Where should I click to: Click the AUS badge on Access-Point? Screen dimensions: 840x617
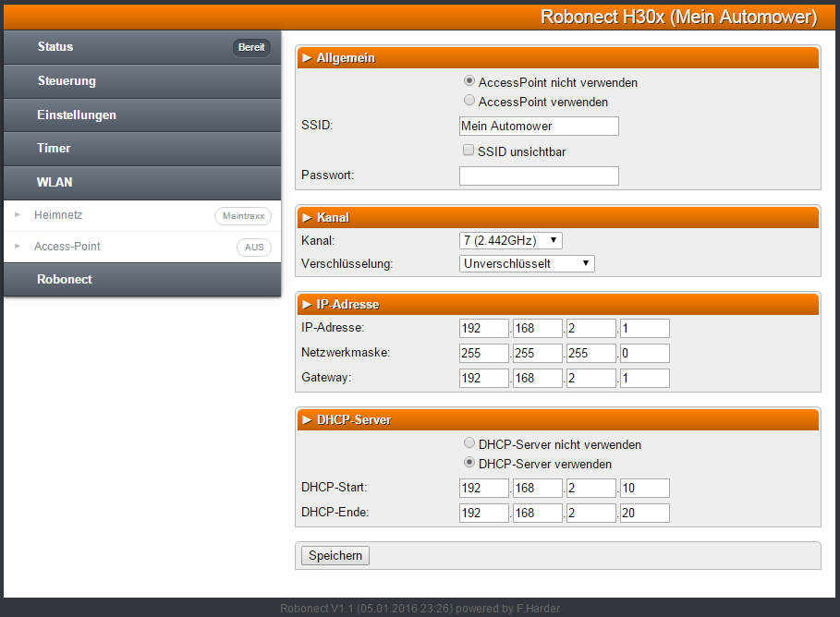[254, 248]
